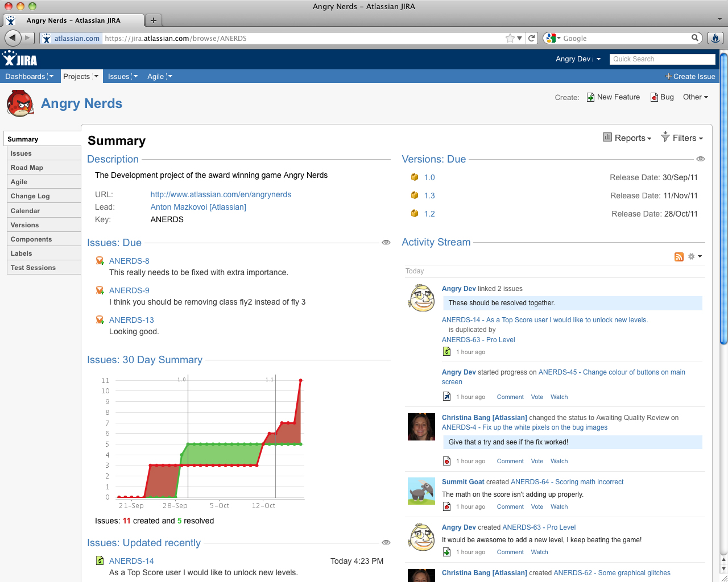Click the version 1.0 package icon
The width and height of the screenshot is (728, 582).
[x=415, y=177]
